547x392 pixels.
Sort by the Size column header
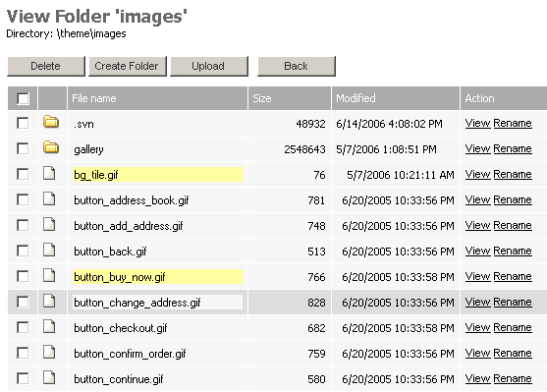[262, 98]
